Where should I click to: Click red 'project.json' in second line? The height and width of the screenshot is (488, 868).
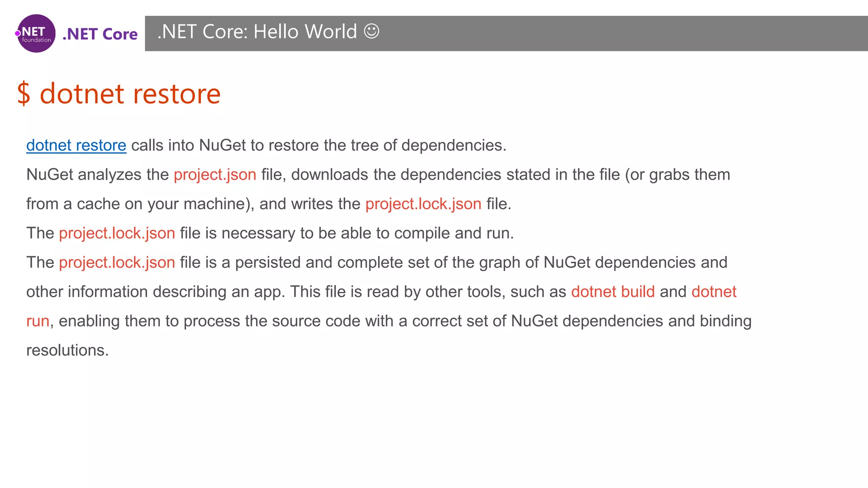point(215,175)
